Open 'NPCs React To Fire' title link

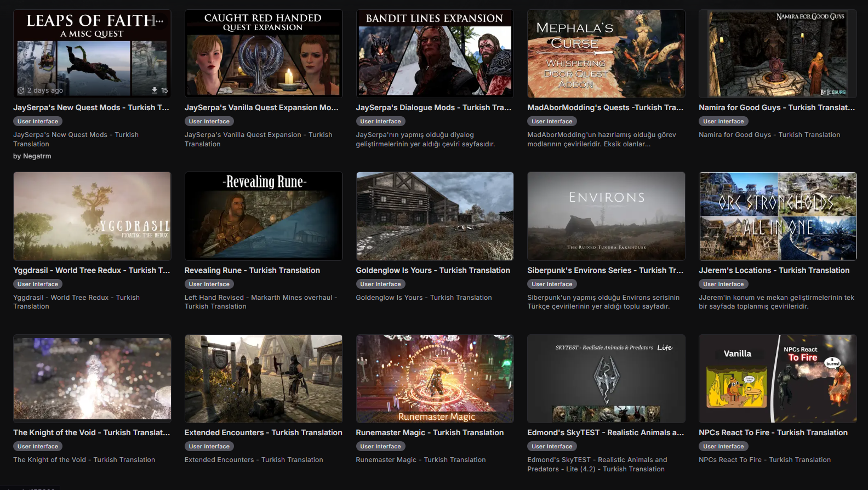click(773, 432)
